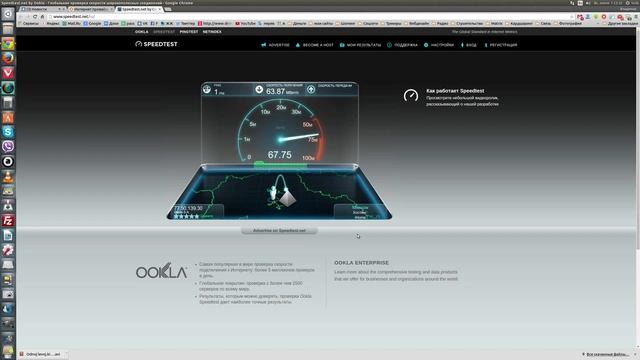Open the Радио bookmarks folder

(440, 24)
